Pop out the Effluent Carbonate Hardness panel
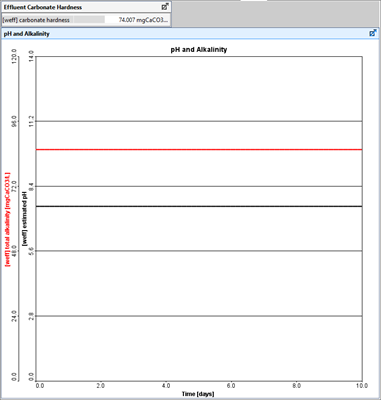381x400 pixels. pyautogui.click(x=165, y=7)
